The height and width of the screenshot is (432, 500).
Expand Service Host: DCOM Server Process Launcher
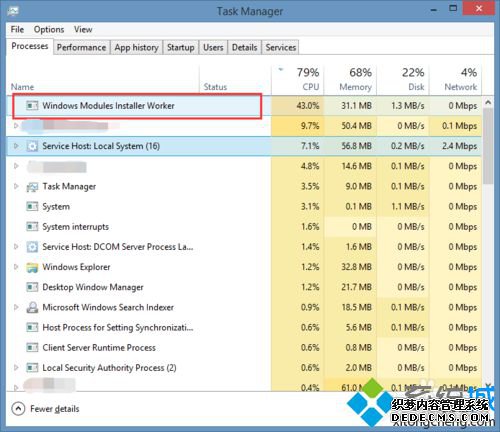pyautogui.click(x=16, y=247)
